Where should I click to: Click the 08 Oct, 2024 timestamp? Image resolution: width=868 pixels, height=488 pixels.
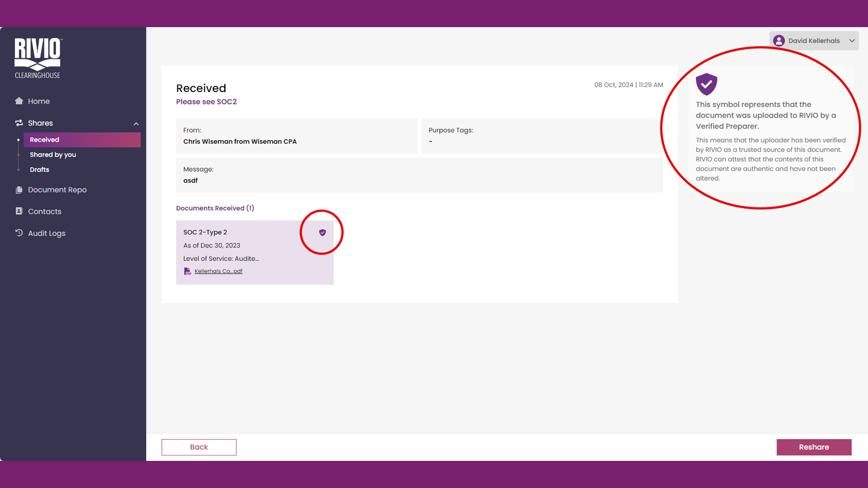coord(628,85)
